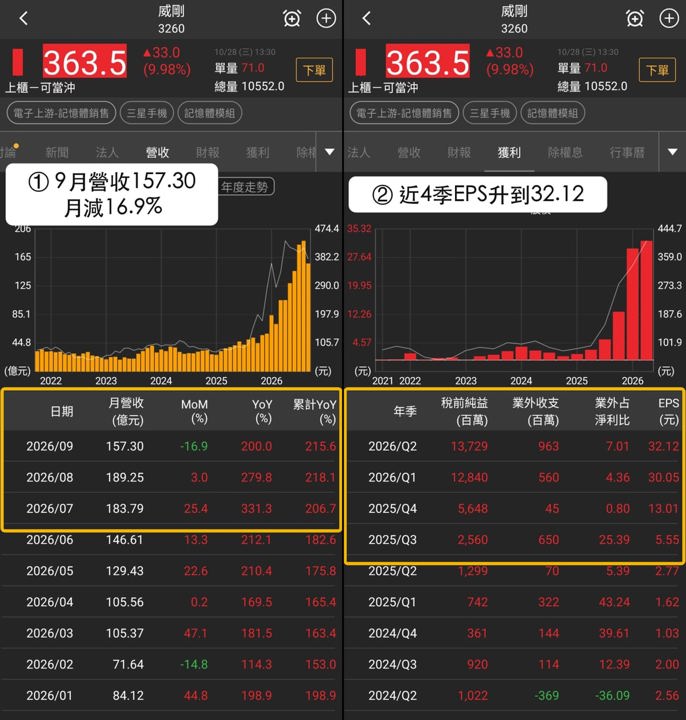
Task: Select the 2024/Q3 earnings row
Action: click(514, 665)
